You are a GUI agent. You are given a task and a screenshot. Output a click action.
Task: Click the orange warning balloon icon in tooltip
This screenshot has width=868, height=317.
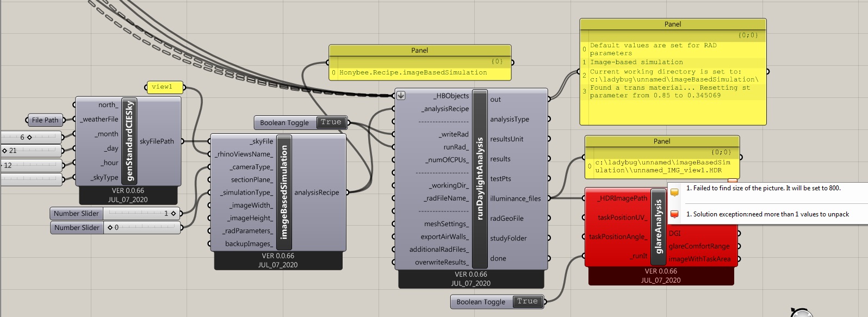pos(674,192)
